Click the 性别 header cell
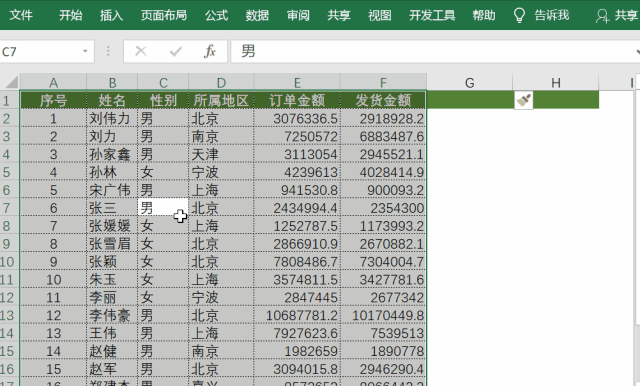This screenshot has height=386, width=640. (x=163, y=100)
